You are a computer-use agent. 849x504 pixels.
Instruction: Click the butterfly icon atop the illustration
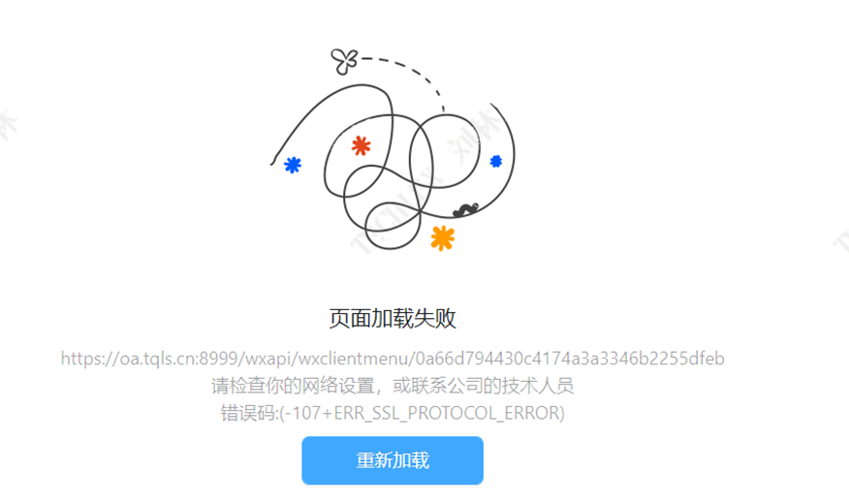pyautogui.click(x=344, y=61)
